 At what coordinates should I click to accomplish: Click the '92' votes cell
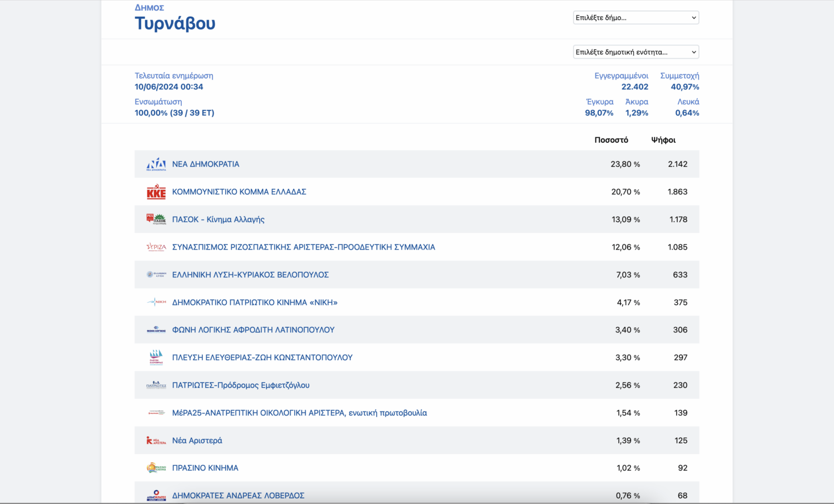click(x=683, y=468)
